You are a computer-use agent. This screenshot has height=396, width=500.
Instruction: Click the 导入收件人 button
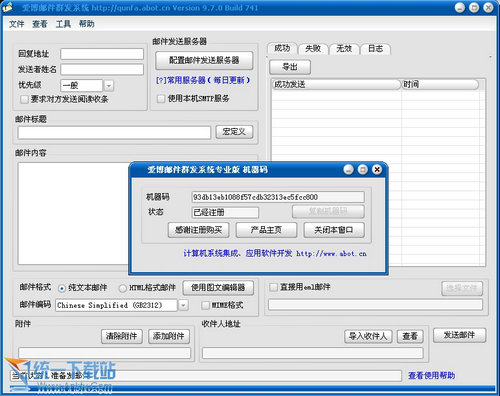tap(368, 336)
